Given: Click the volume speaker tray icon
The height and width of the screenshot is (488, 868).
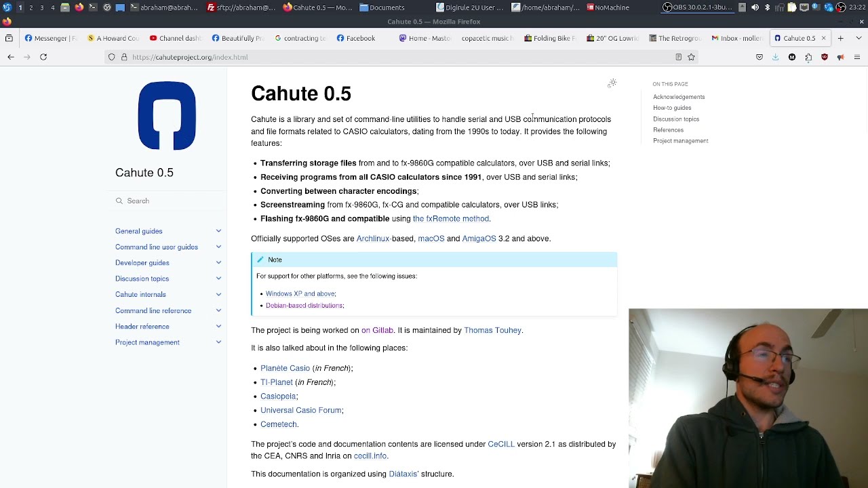Looking at the screenshot, I should click(x=755, y=7).
